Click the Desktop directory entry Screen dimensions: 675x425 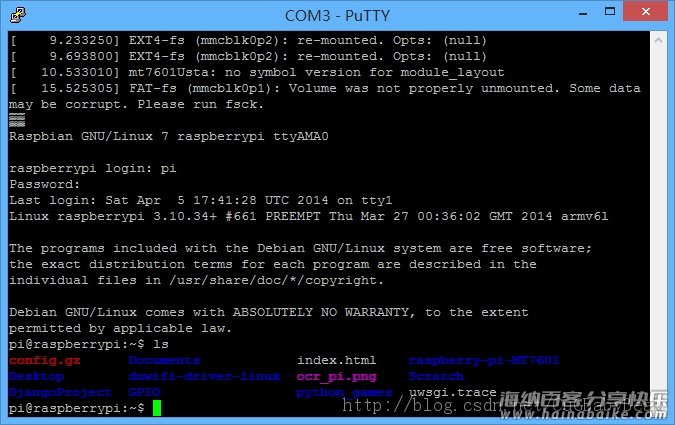coord(37,376)
